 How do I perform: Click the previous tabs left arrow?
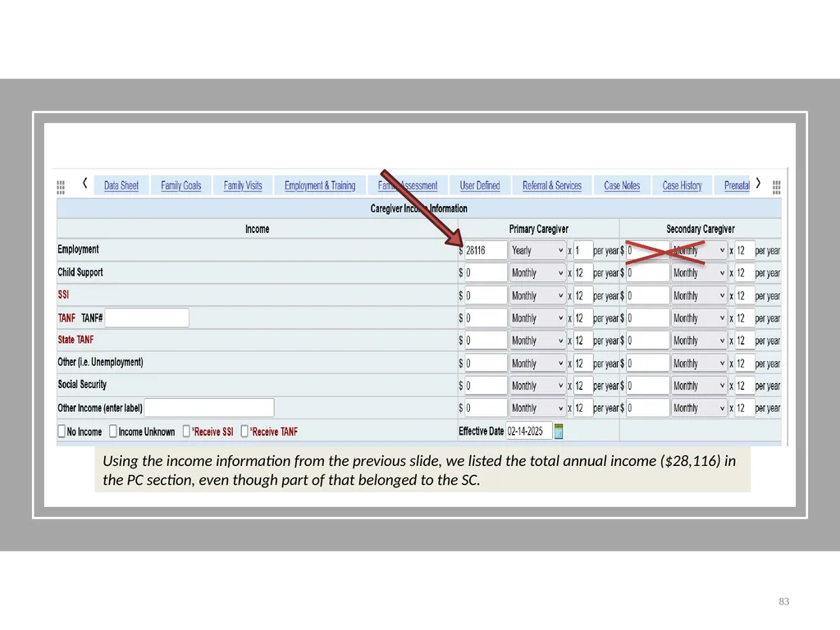[x=84, y=183]
